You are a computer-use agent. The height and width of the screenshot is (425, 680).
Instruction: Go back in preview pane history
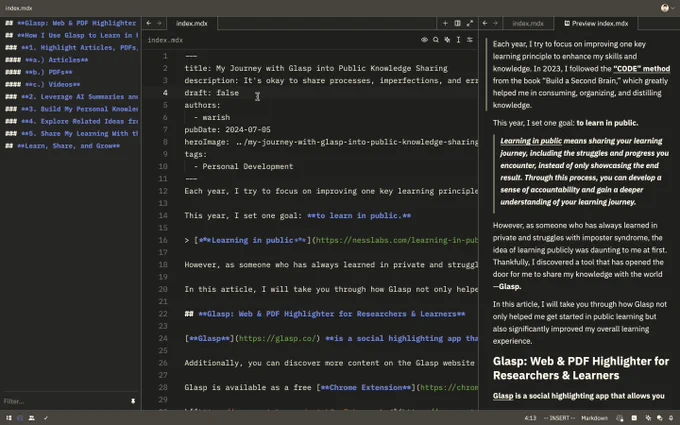pyautogui.click(x=485, y=23)
